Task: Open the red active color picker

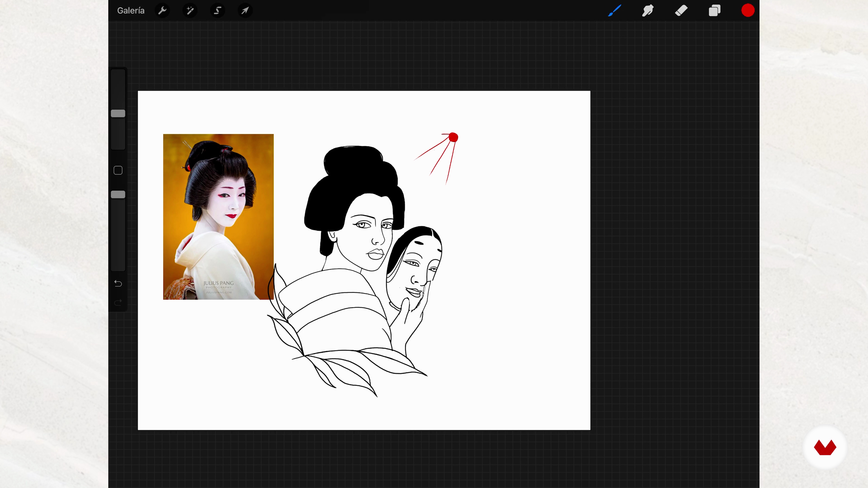Action: 748,10
